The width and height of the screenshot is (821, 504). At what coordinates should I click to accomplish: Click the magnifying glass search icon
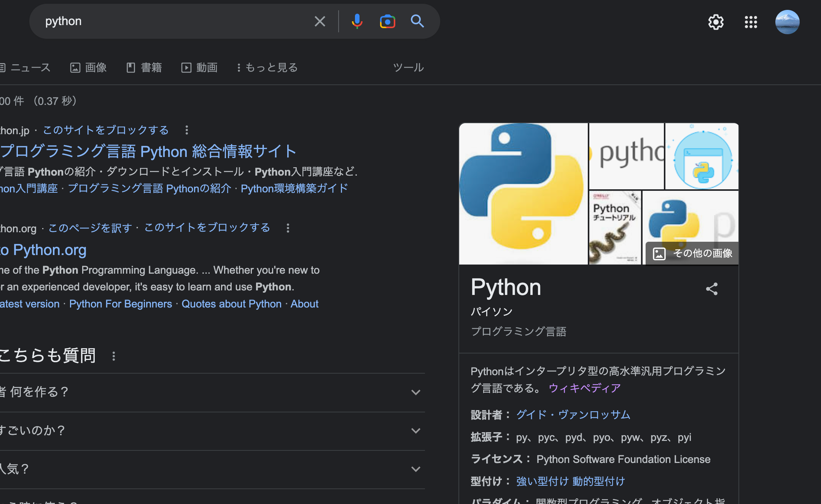coord(417,21)
